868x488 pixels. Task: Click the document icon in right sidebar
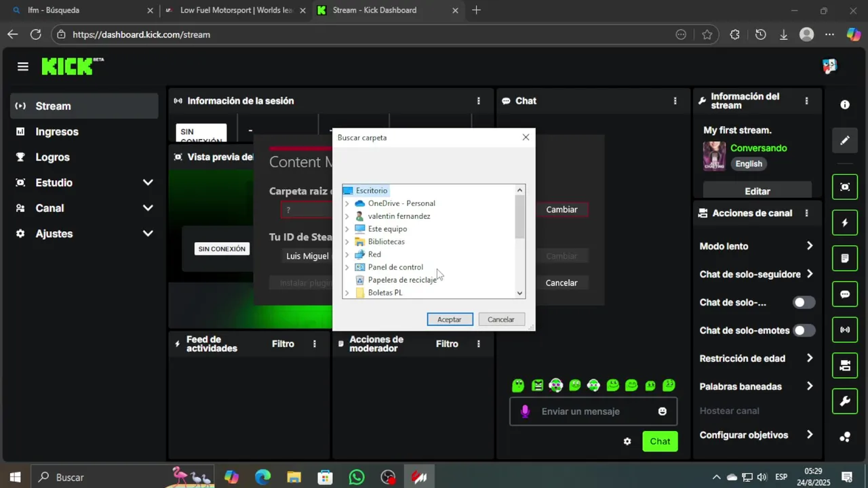[x=845, y=258]
